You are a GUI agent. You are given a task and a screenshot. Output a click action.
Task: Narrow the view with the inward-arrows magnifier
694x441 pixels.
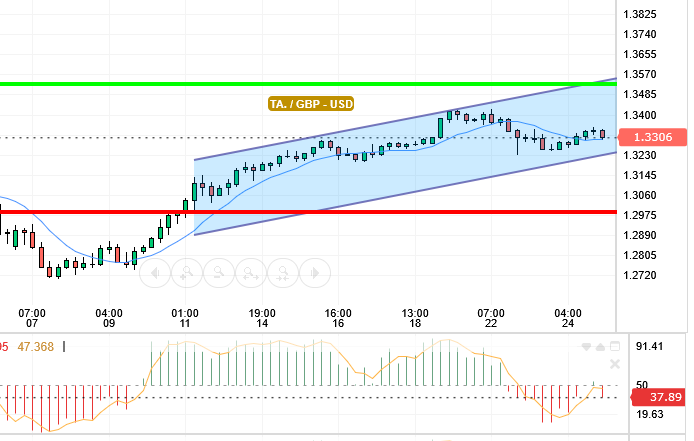point(283,273)
